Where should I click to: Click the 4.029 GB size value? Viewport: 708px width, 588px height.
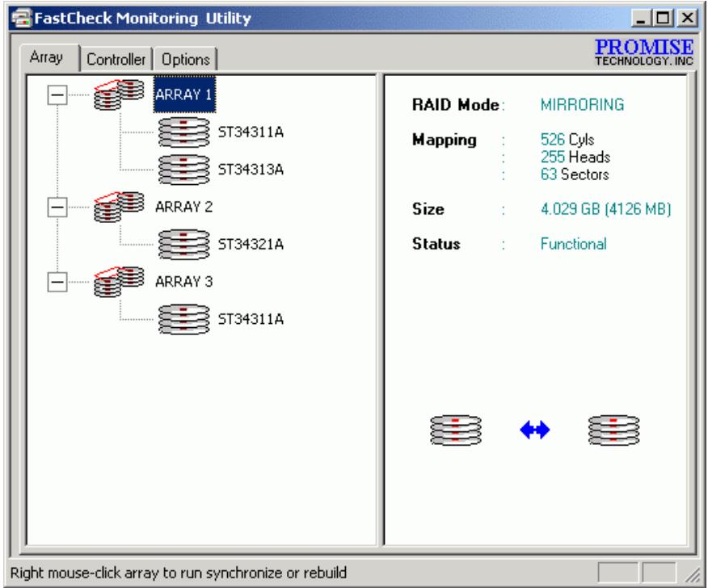click(606, 209)
